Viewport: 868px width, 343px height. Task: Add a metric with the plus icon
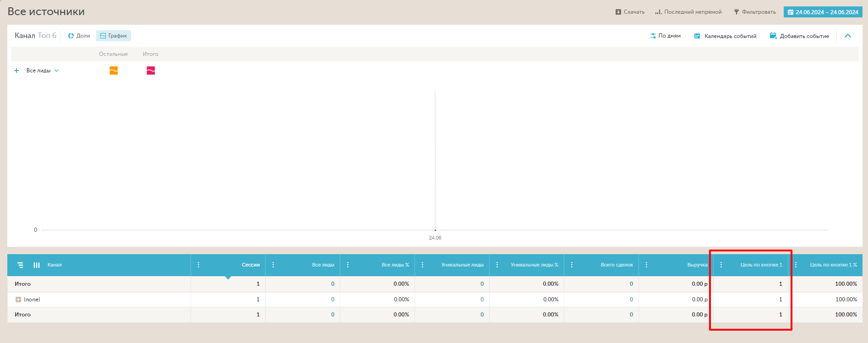(16, 71)
